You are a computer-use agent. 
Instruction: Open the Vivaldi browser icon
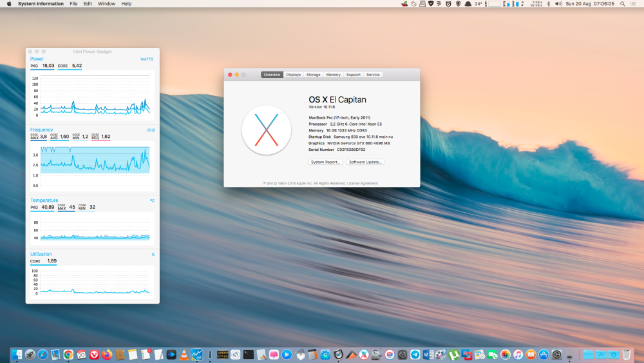tap(94, 355)
